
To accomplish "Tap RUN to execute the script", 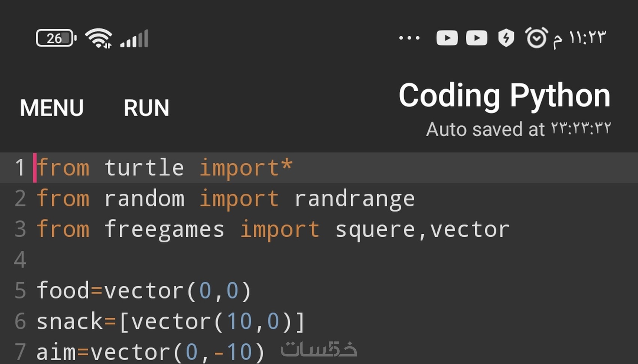I will 146,108.
